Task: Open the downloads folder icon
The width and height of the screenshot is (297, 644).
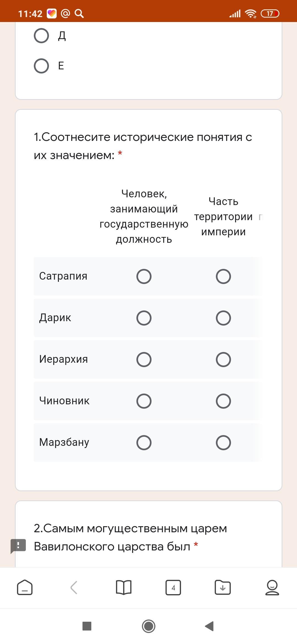Action: [223, 587]
